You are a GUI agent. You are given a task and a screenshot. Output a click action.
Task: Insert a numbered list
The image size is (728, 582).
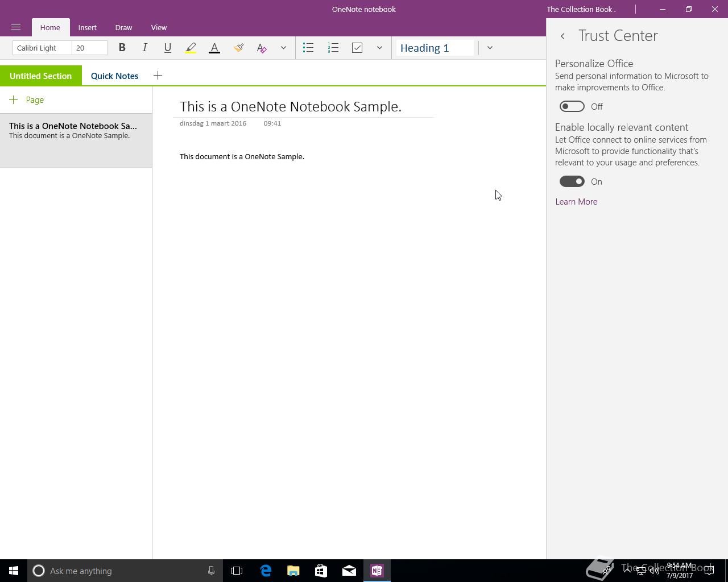tap(333, 48)
